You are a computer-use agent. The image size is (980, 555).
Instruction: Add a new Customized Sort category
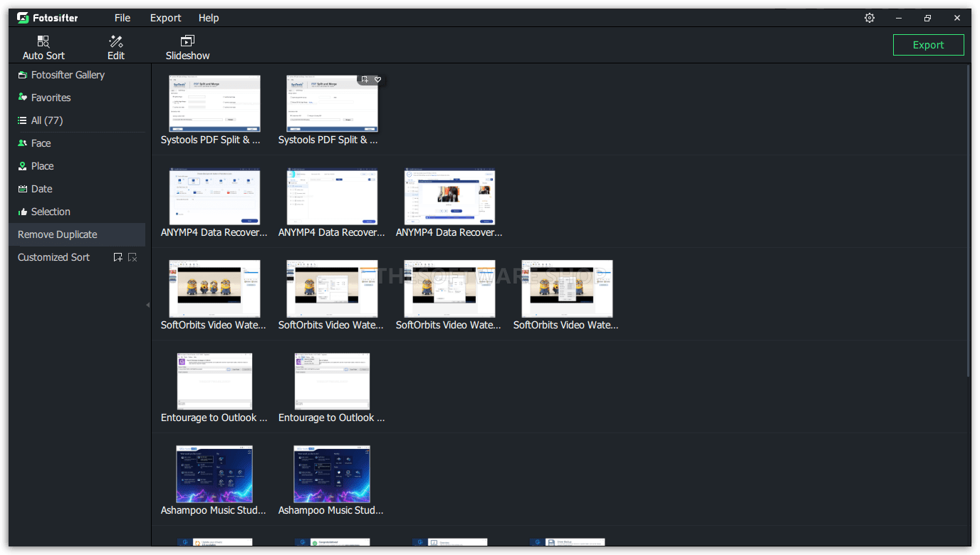(x=118, y=257)
